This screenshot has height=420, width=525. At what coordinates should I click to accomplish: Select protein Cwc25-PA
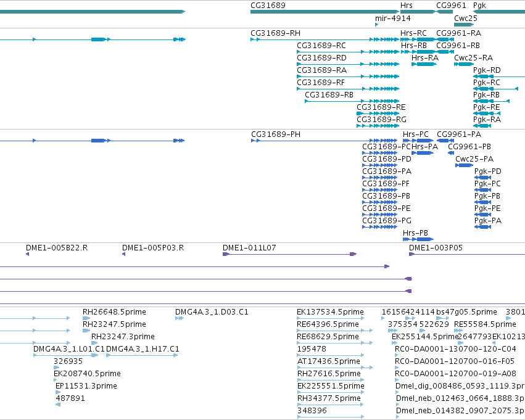(464, 165)
